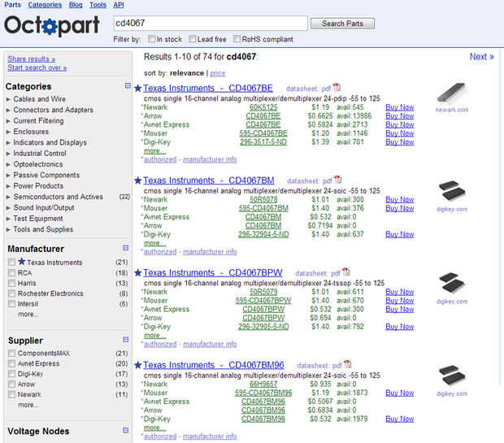Check the ComponentsMAX supplier box
The image size is (504, 443).
tap(11, 354)
